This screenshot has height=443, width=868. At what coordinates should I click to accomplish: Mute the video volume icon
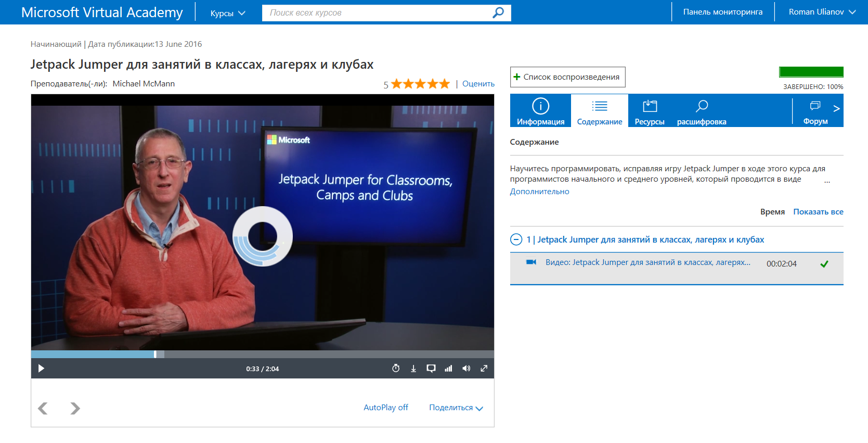467,369
